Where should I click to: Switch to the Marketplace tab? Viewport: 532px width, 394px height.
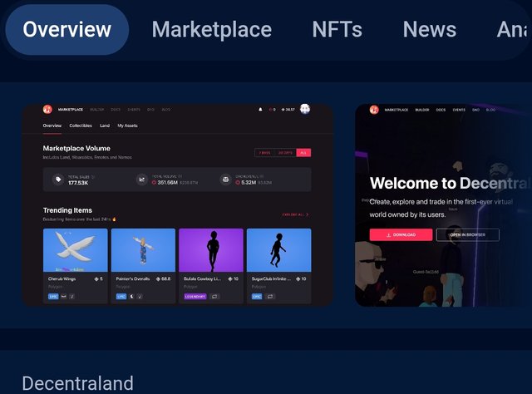[x=212, y=30]
